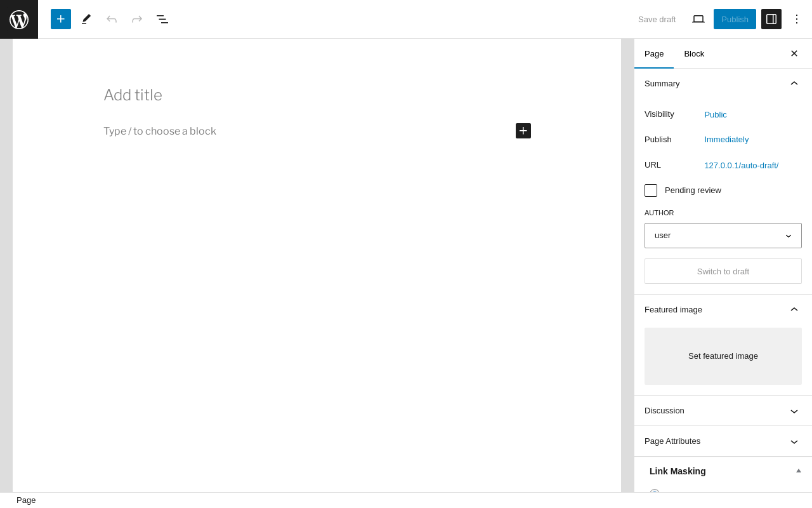Check the Pending review checkbox
Image resolution: width=812 pixels, height=508 pixels.
click(651, 190)
